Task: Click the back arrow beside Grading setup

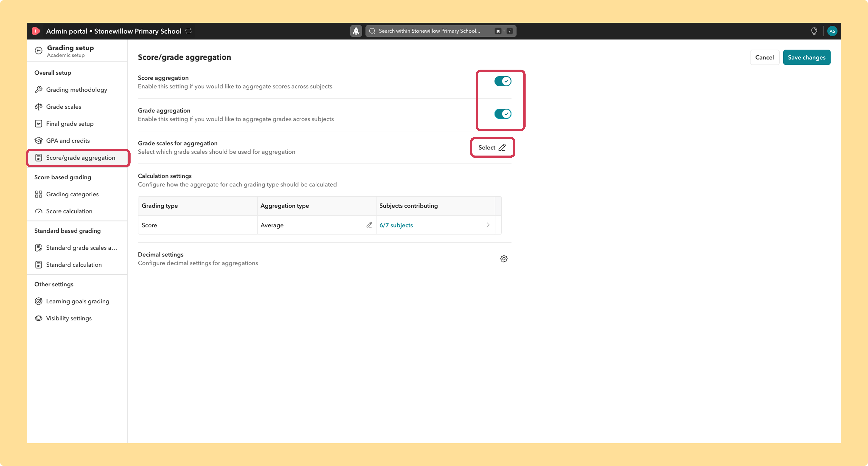Action: (x=38, y=51)
